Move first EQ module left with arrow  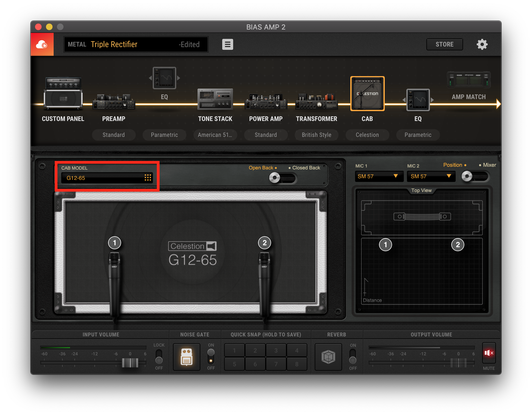click(x=150, y=78)
